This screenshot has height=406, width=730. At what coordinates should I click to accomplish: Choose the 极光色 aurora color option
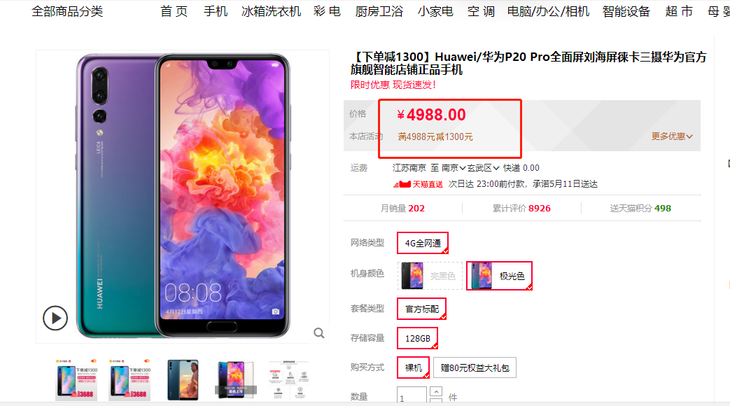click(499, 276)
